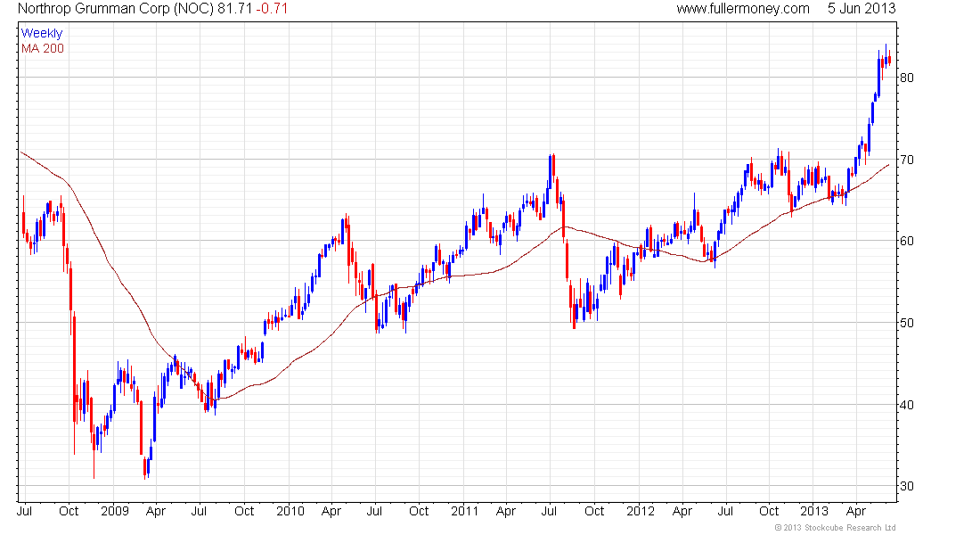The height and width of the screenshot is (535, 980).
Task: Click the latest candlestick near 82
Action: (889, 58)
